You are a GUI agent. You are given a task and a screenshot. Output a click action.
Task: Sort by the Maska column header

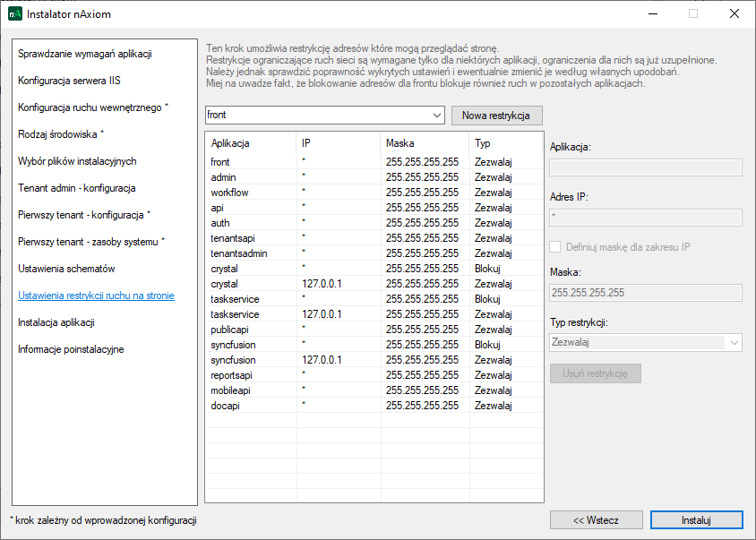click(425, 143)
